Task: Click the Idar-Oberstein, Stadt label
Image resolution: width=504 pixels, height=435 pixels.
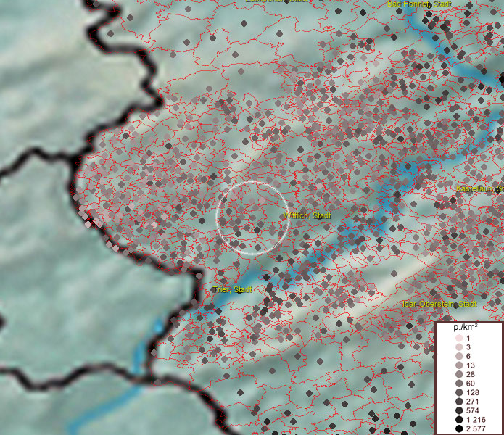Action: (x=439, y=304)
